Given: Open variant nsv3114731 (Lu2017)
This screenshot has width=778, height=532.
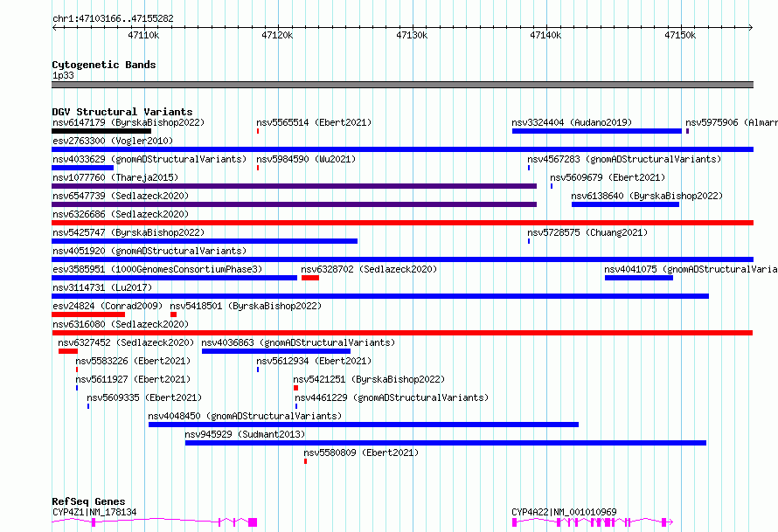Looking at the screenshot, I should pyautogui.click(x=102, y=287).
